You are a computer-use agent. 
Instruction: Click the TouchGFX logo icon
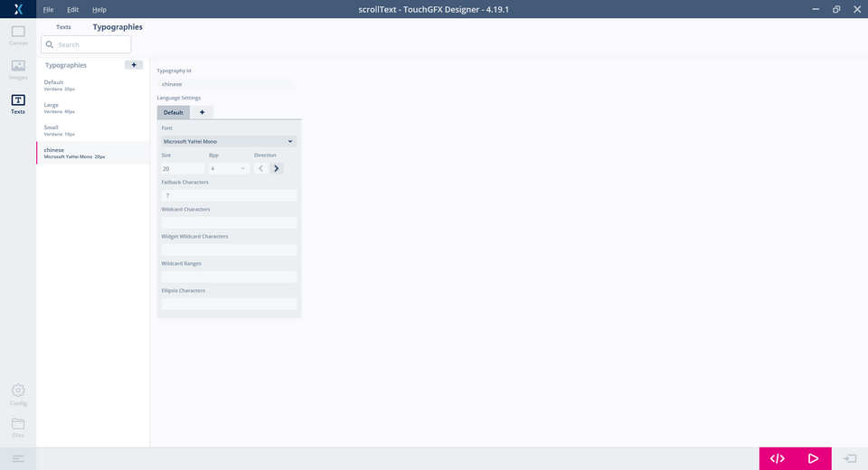pyautogui.click(x=18, y=9)
